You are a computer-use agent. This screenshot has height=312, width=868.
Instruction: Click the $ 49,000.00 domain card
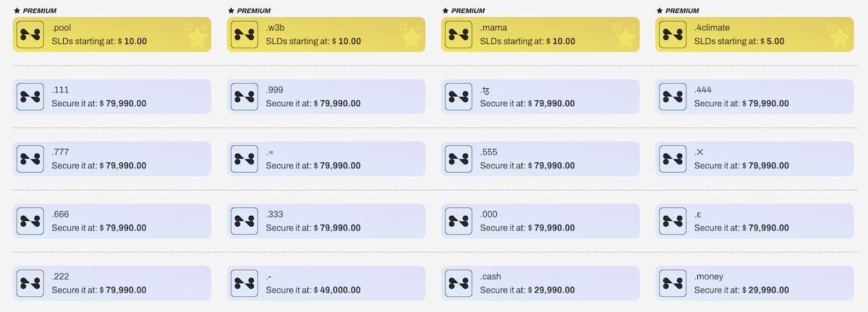[326, 283]
